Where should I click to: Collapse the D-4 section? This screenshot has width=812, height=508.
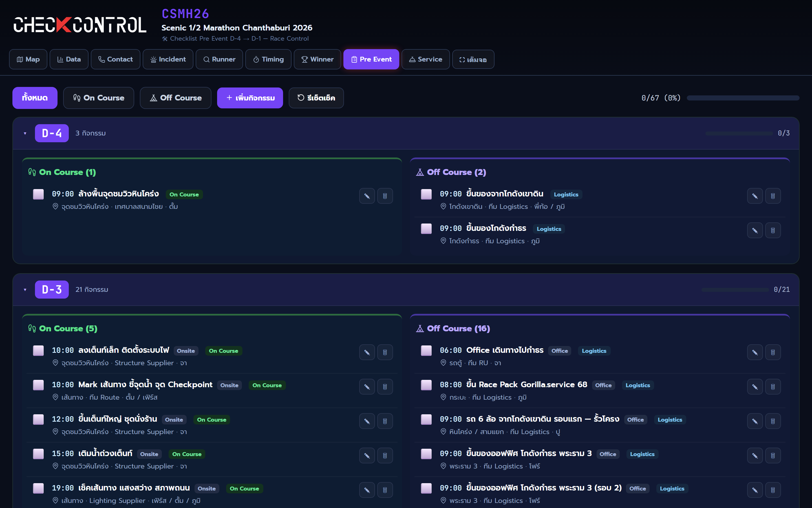[25, 133]
